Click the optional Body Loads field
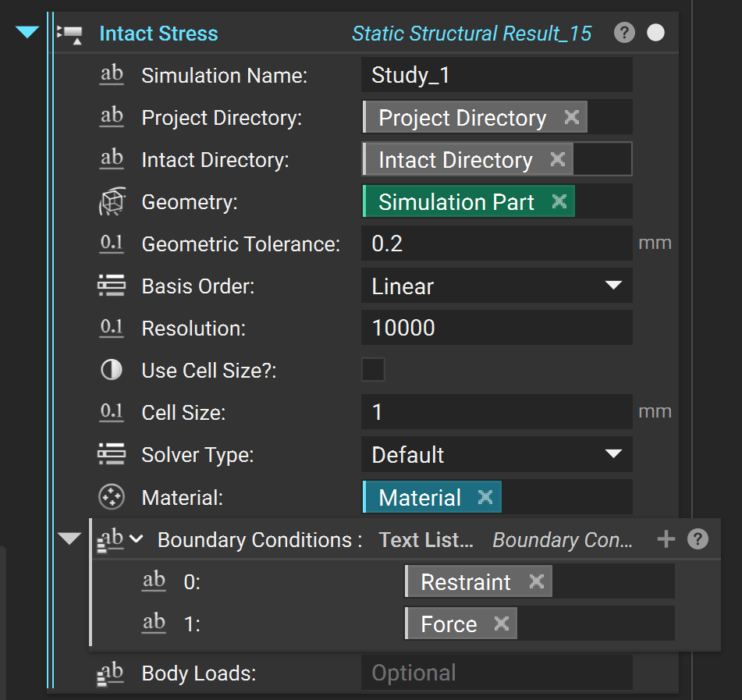The width and height of the screenshot is (742, 700). 496,673
